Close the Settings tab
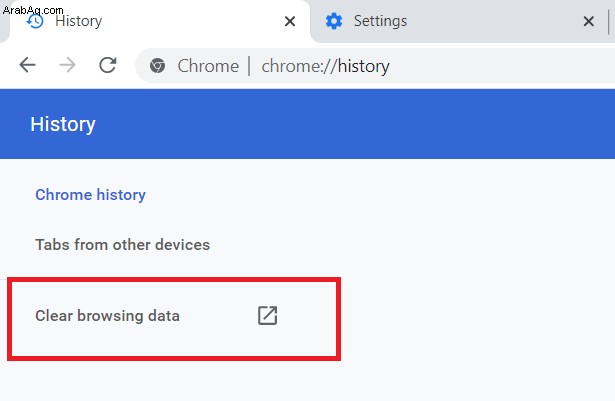This screenshot has width=615, height=401. click(589, 21)
